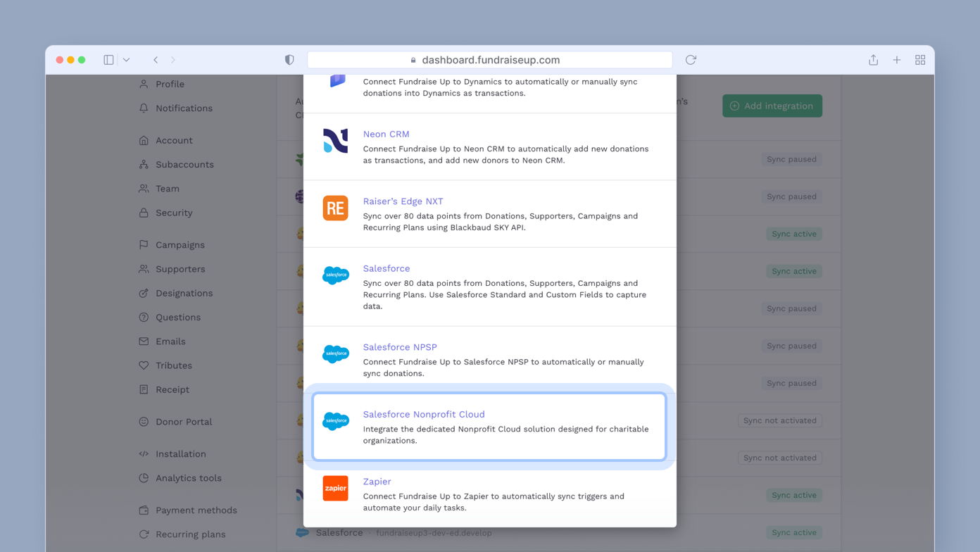The image size is (980, 552).
Task: Select the Raiser's Edge NXT icon
Action: [335, 208]
